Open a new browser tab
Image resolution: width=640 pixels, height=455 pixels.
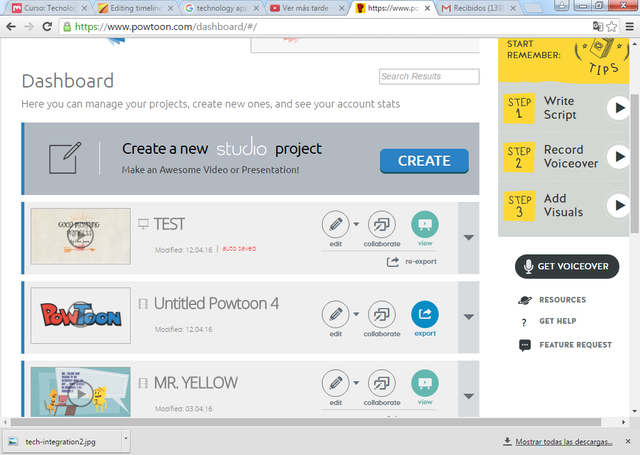[533, 8]
